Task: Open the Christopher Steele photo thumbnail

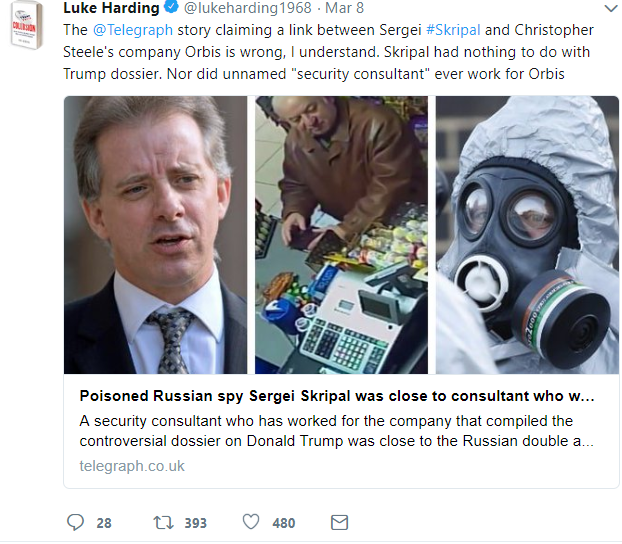Action: (155, 235)
